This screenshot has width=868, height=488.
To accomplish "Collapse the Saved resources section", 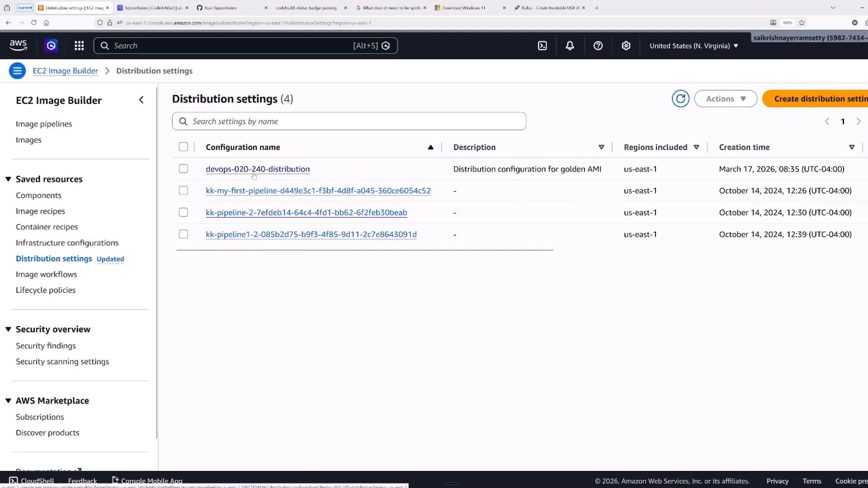I will (8, 179).
